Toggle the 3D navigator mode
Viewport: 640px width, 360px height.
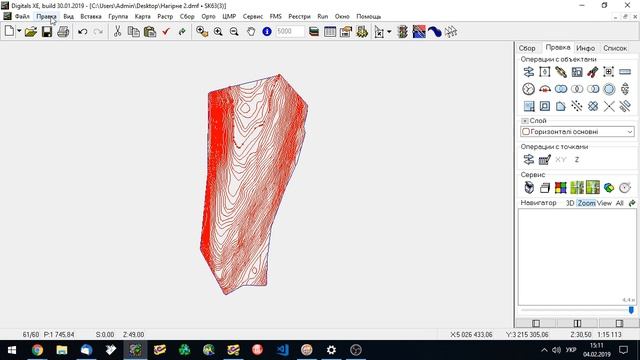(570, 203)
